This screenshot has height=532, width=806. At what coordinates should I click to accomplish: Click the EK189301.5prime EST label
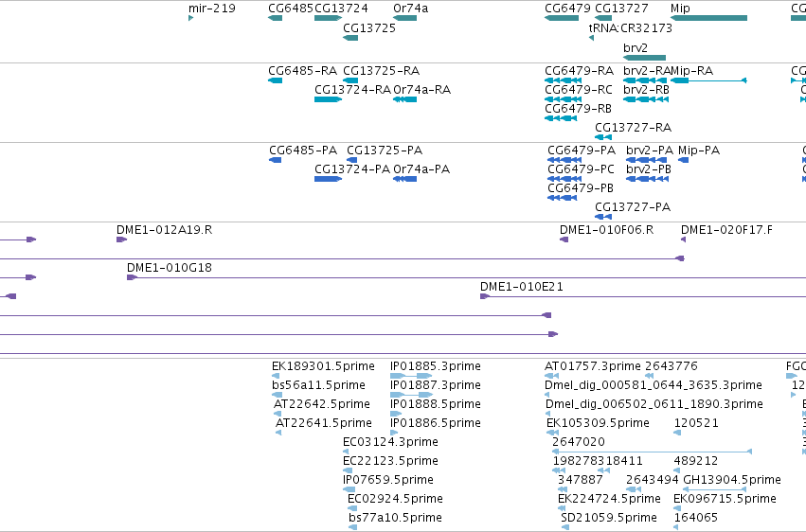point(323,366)
